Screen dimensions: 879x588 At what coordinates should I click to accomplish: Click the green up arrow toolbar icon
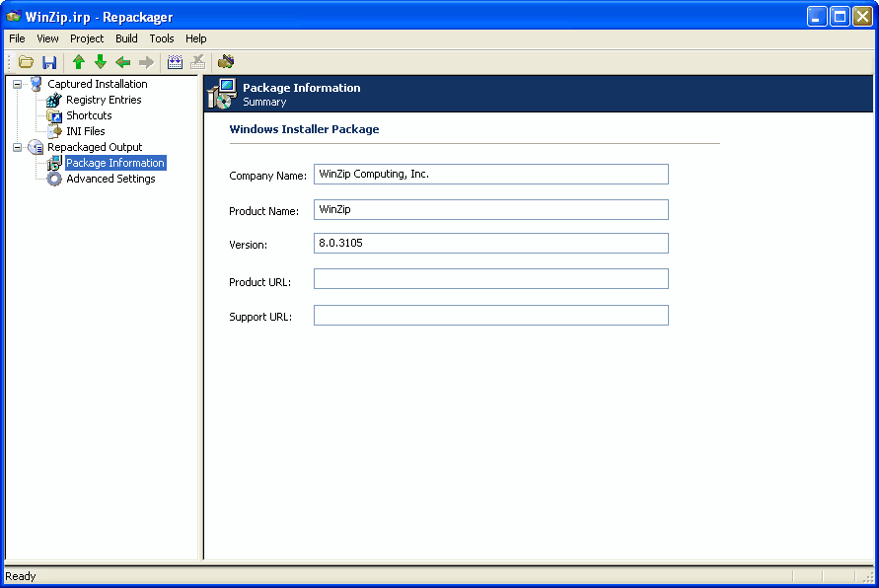79,62
